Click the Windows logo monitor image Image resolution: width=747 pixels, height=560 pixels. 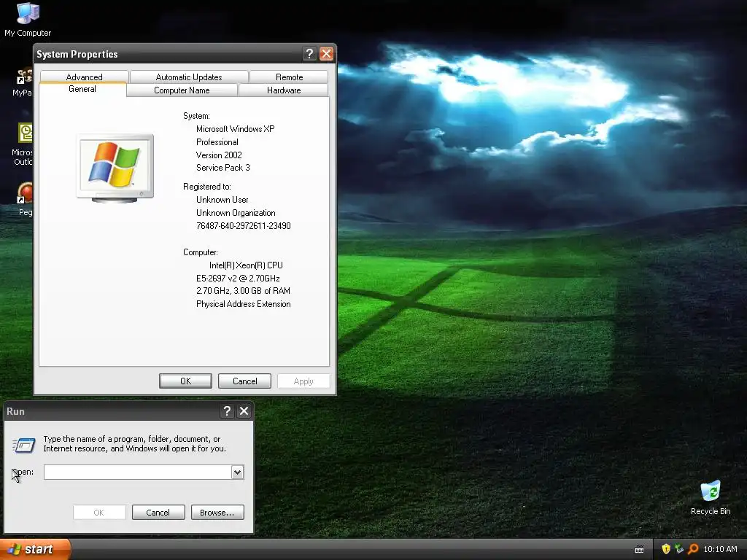click(115, 168)
